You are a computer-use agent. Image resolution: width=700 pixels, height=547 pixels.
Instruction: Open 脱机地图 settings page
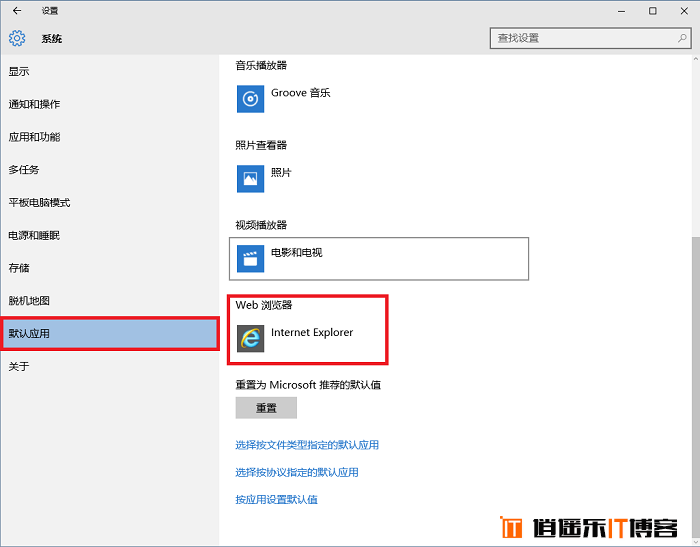[109, 301]
